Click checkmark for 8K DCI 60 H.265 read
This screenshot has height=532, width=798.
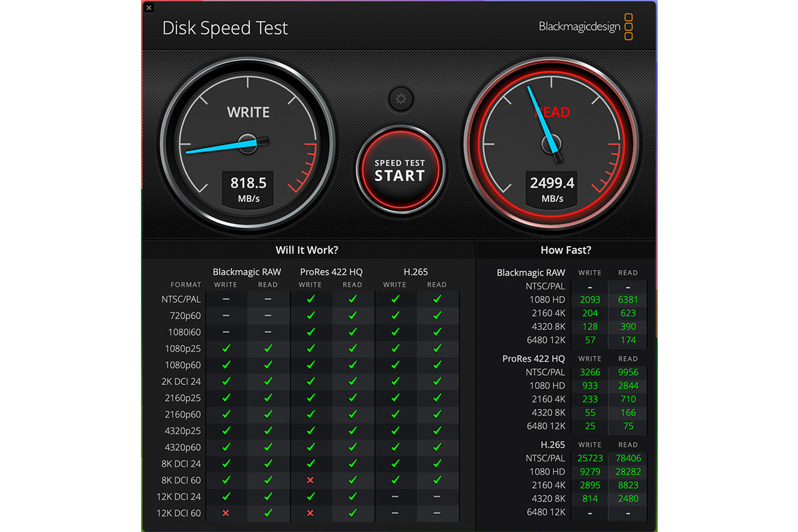point(437,480)
